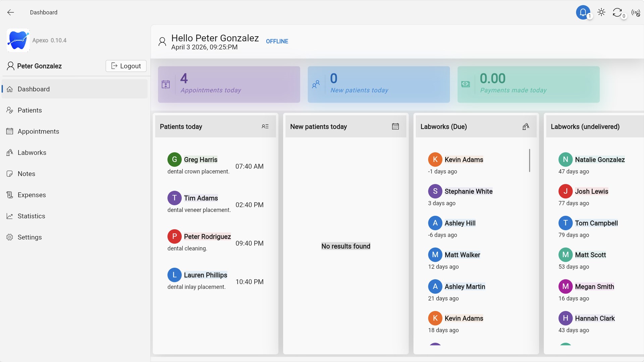Select Notes in the sidebar

(x=26, y=174)
